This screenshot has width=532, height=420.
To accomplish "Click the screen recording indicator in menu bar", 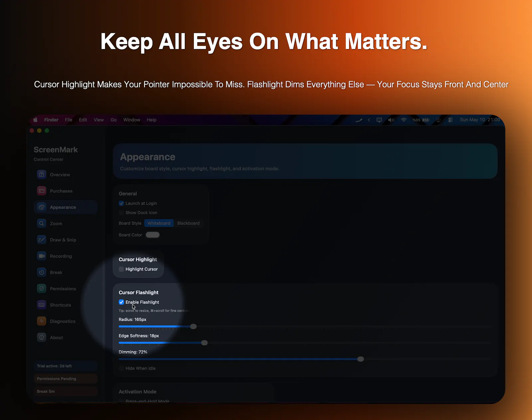I will (x=439, y=120).
